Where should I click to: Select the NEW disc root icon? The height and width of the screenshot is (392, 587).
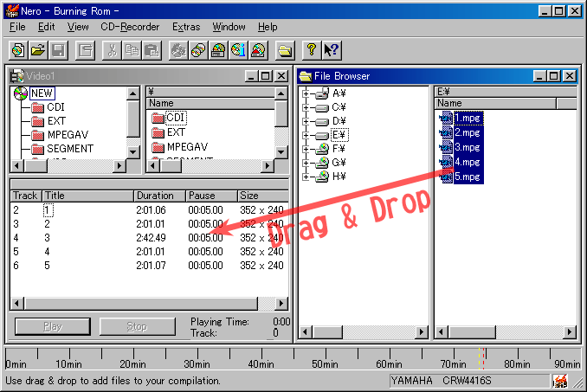click(x=21, y=93)
